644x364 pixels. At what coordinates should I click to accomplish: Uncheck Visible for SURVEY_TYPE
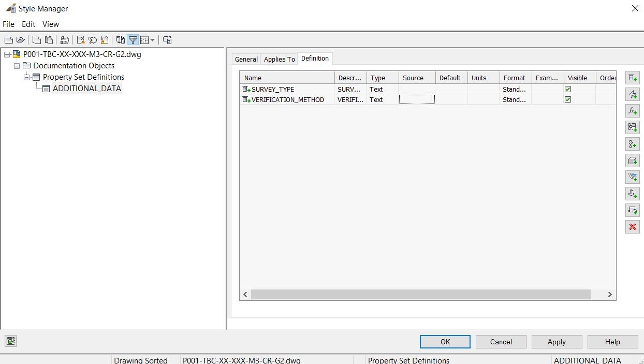pos(568,89)
